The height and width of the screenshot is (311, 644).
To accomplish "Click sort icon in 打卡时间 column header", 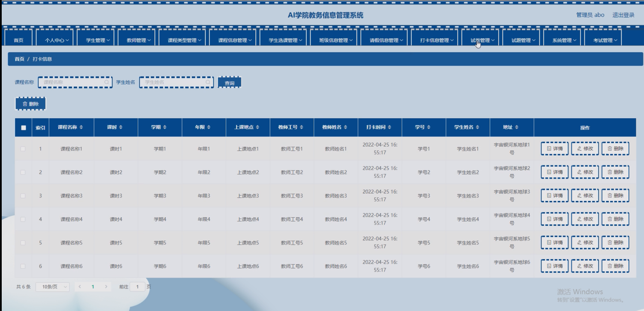I will coord(389,127).
